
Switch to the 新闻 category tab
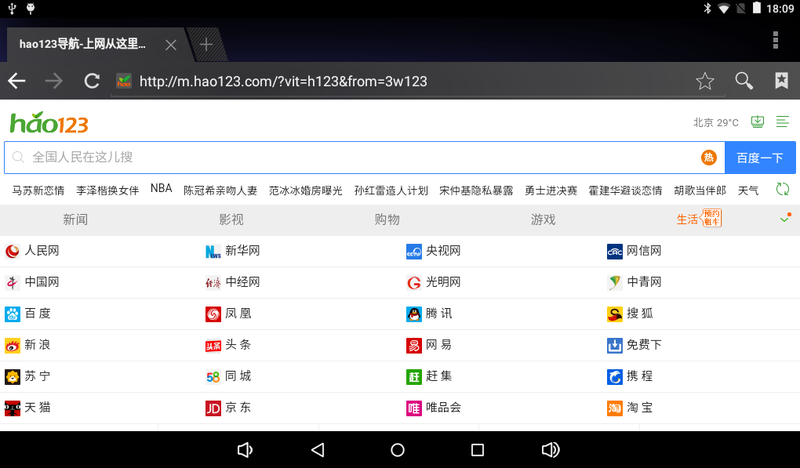pyautogui.click(x=76, y=219)
